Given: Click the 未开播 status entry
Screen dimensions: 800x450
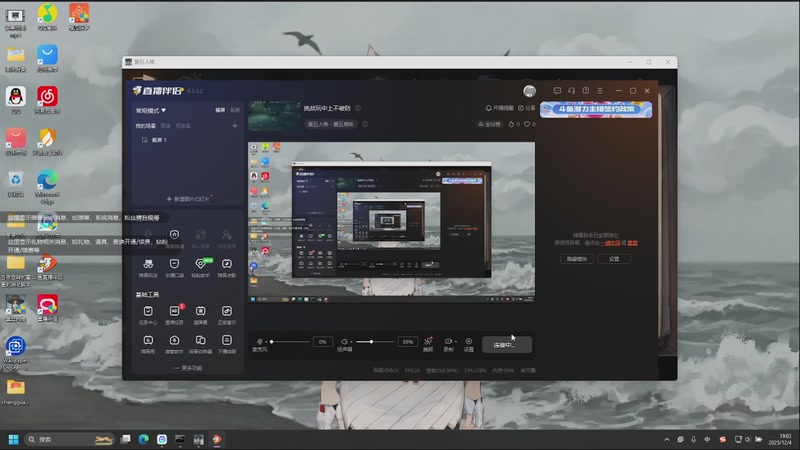Looking at the screenshot, I should point(528,370).
